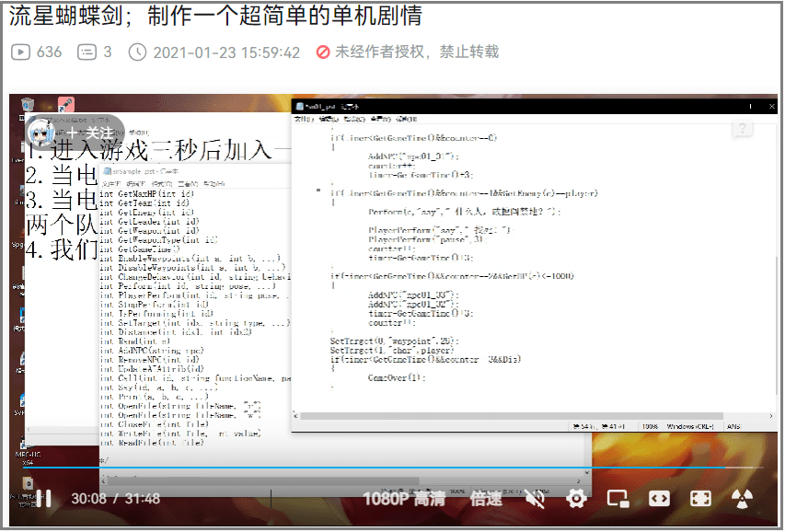Click the no-repost prohibition icon
Screen dimensions: 785x532
point(323,52)
